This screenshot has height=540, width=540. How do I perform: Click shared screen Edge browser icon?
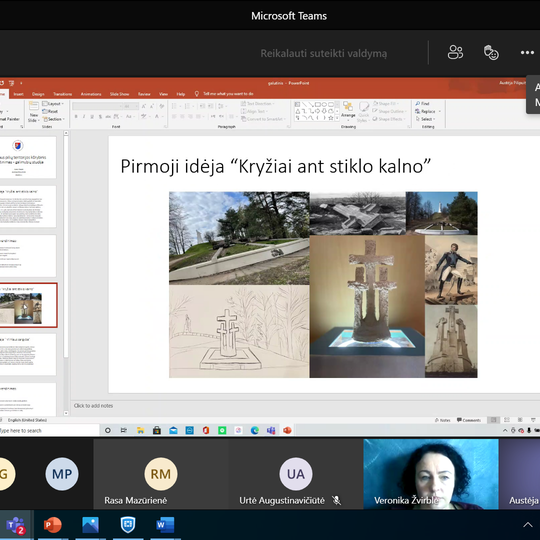click(x=255, y=430)
